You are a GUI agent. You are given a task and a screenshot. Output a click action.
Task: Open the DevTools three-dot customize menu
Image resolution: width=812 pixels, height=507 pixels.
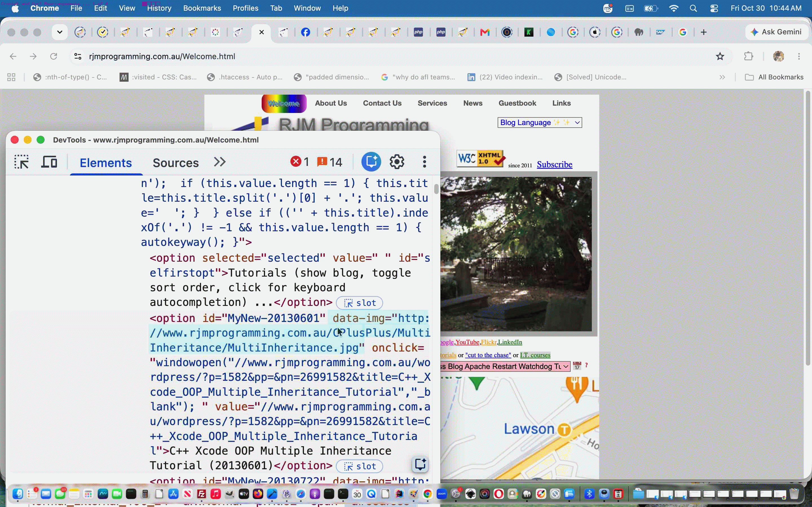(x=424, y=162)
